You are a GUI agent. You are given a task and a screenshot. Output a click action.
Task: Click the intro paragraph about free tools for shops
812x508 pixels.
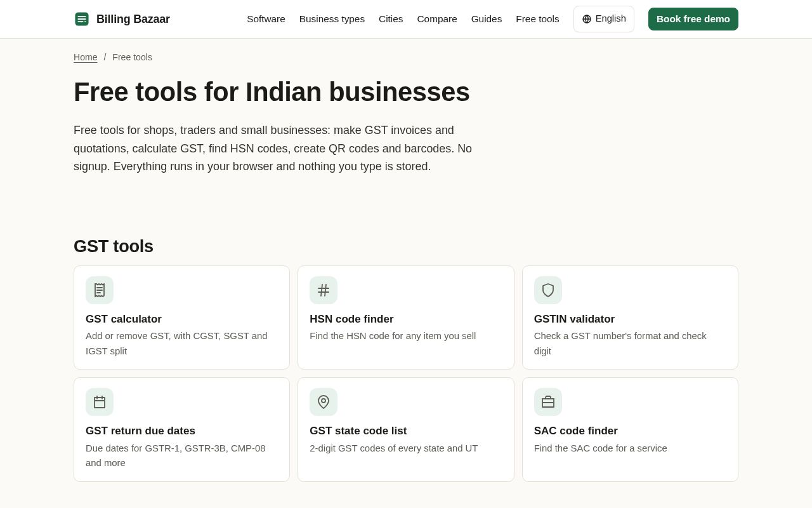point(273,149)
